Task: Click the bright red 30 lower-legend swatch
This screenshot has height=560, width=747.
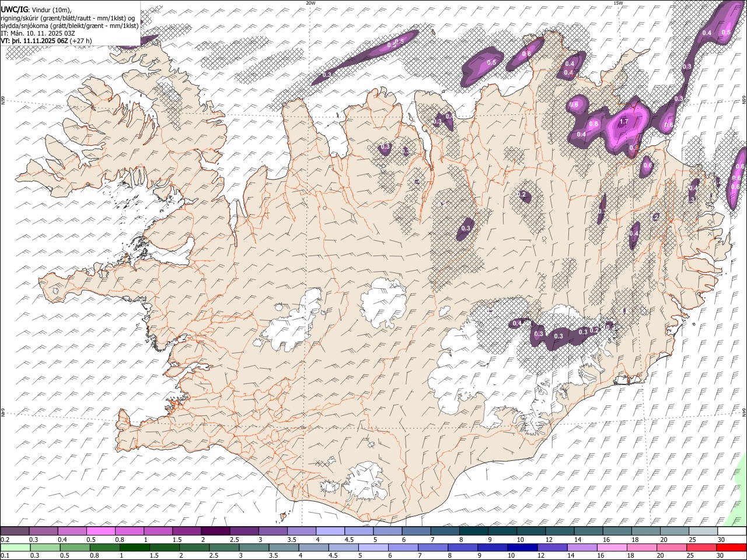Action: tap(731, 548)
